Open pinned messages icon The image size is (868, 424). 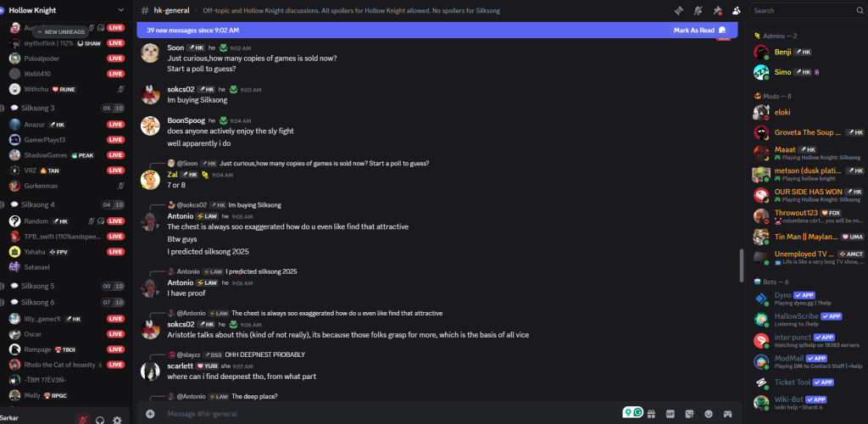717,10
